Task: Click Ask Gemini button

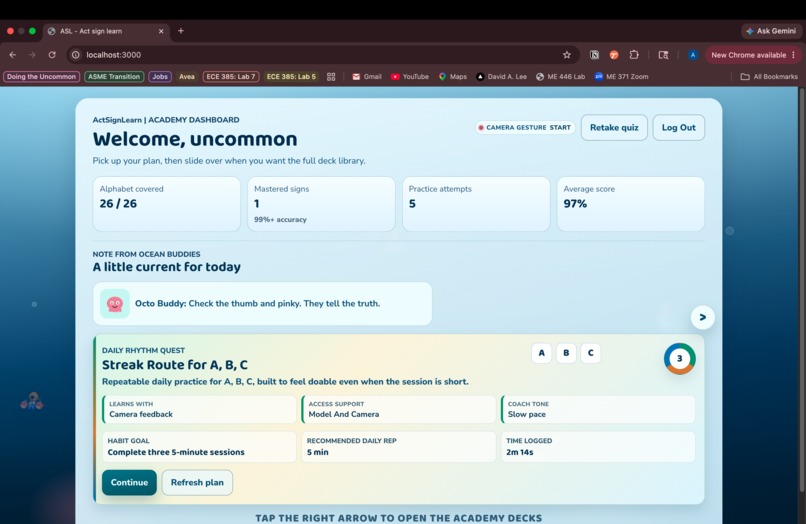Action: pos(771,31)
